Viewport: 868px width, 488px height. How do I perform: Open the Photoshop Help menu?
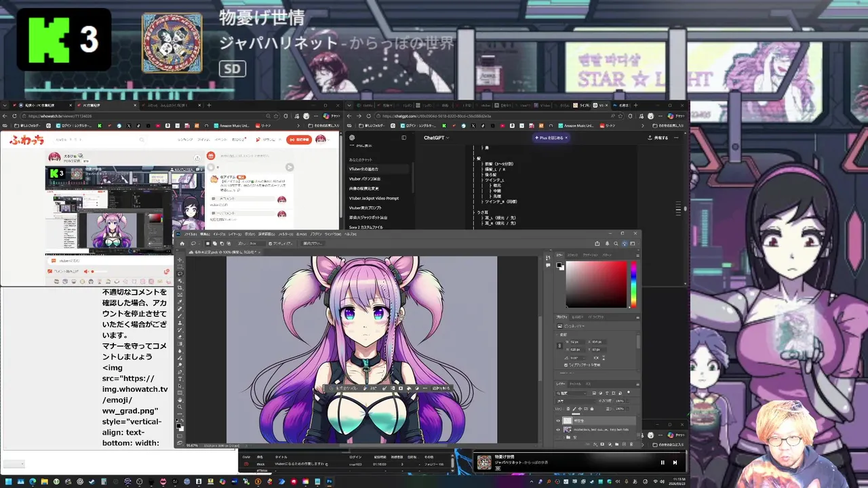[350, 234]
